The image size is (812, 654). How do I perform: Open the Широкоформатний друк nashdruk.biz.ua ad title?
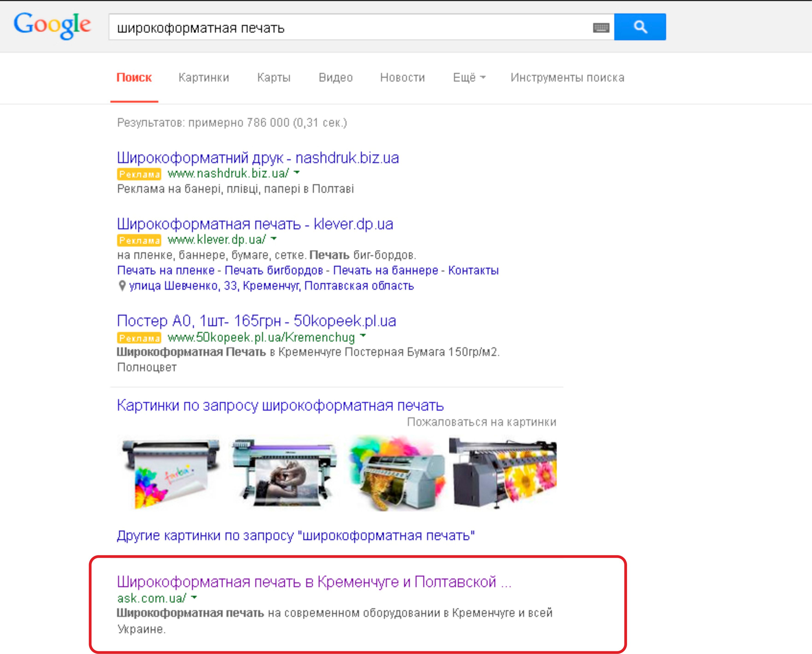tap(258, 158)
